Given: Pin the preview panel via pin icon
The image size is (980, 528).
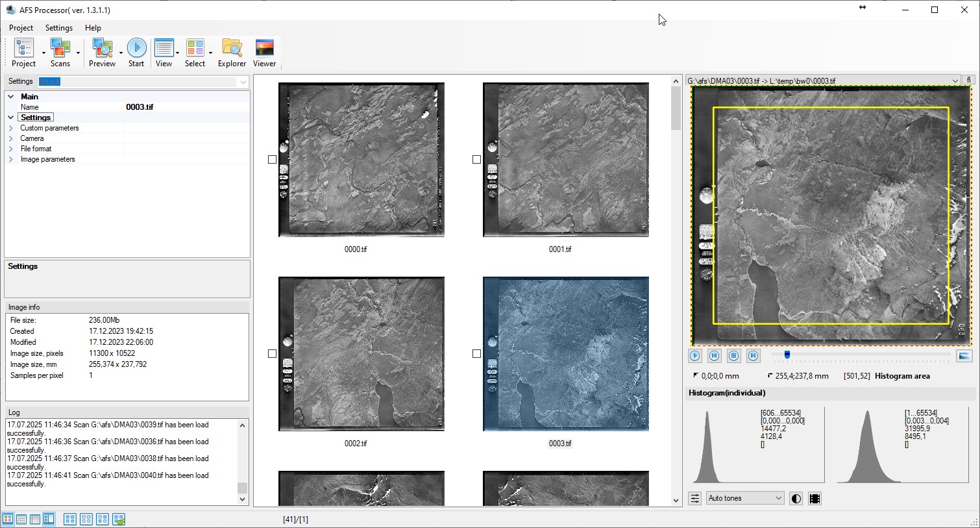Looking at the screenshot, I should (x=969, y=80).
